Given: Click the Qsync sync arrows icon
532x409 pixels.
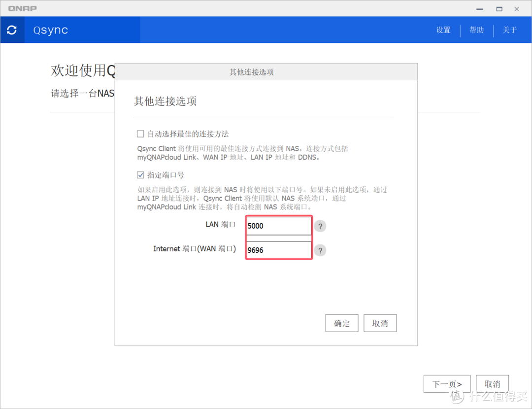Looking at the screenshot, I should [x=12, y=30].
